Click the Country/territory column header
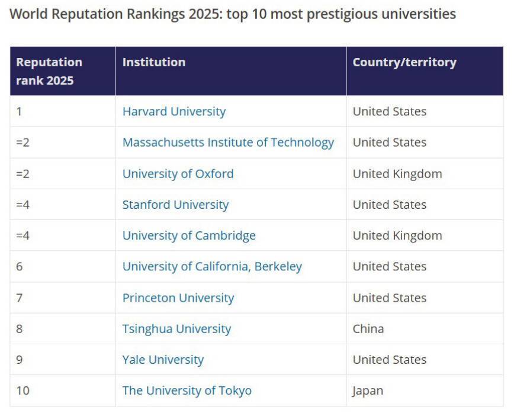The width and height of the screenshot is (514, 420). click(404, 62)
